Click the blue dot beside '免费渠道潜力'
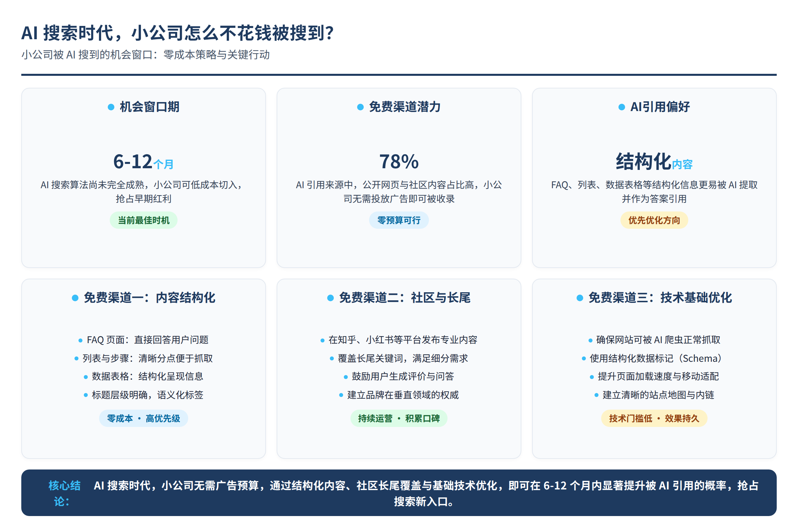Image resolution: width=798 pixels, height=532 pixels. tap(360, 107)
